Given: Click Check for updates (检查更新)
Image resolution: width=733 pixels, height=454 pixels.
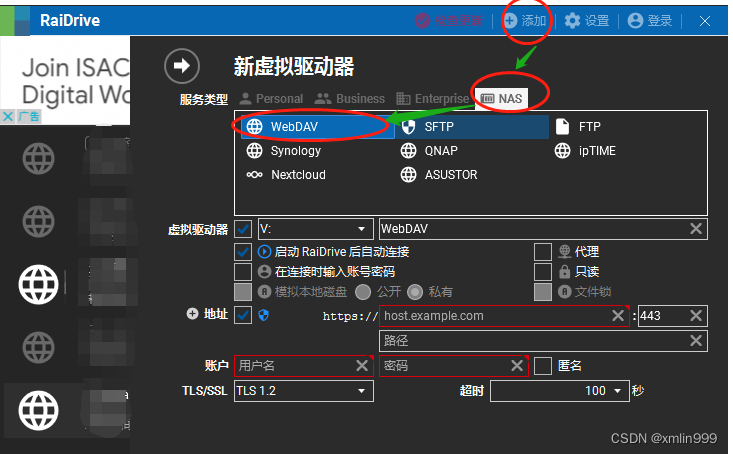Looking at the screenshot, I should [449, 21].
